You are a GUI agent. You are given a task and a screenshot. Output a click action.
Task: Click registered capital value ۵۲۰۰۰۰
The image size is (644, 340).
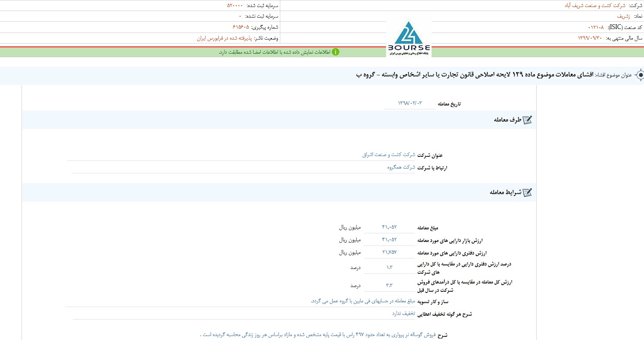coord(235,5)
